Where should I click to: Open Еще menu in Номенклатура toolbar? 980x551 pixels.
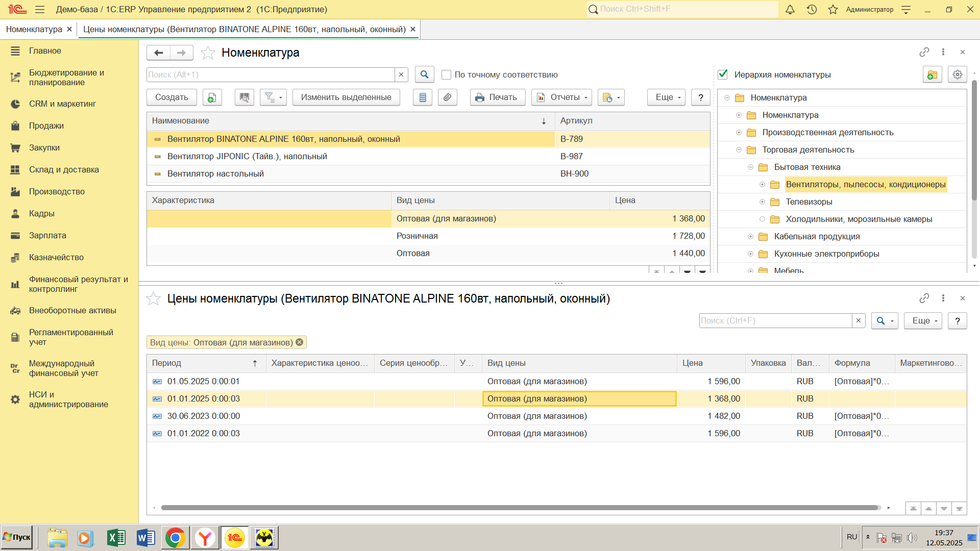point(666,97)
